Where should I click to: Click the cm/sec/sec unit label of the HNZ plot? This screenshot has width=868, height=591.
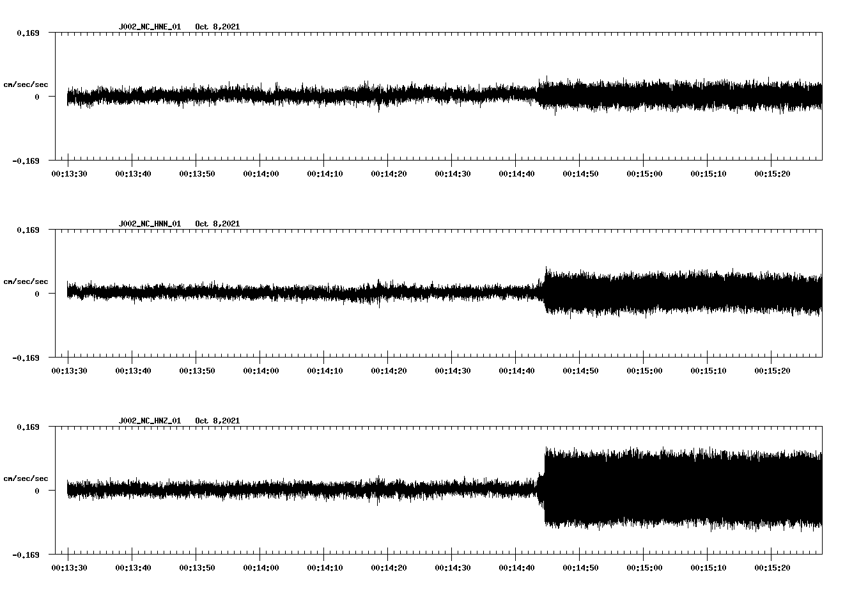click(26, 478)
